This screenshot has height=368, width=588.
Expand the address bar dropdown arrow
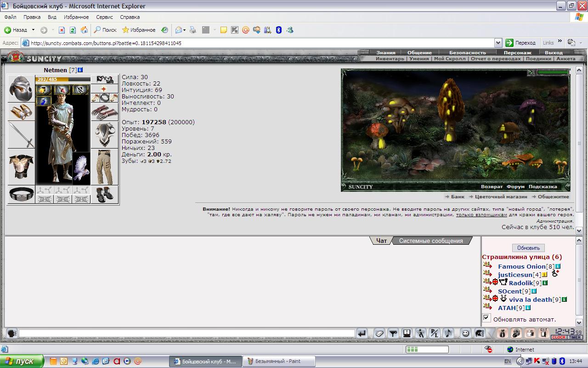coord(498,43)
